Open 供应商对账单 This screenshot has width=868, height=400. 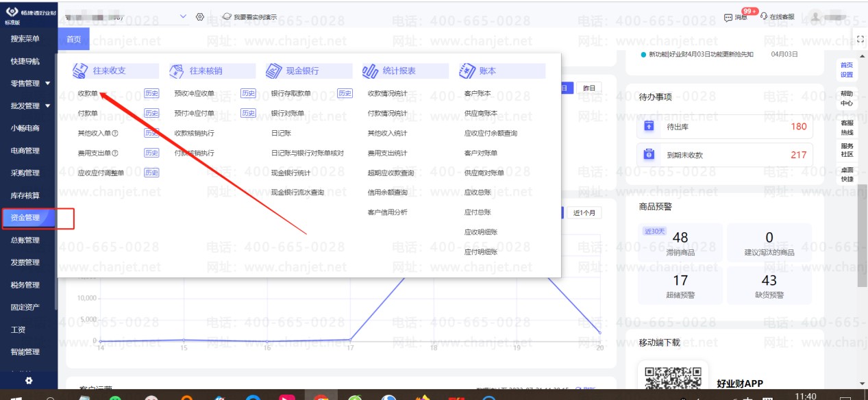484,173
